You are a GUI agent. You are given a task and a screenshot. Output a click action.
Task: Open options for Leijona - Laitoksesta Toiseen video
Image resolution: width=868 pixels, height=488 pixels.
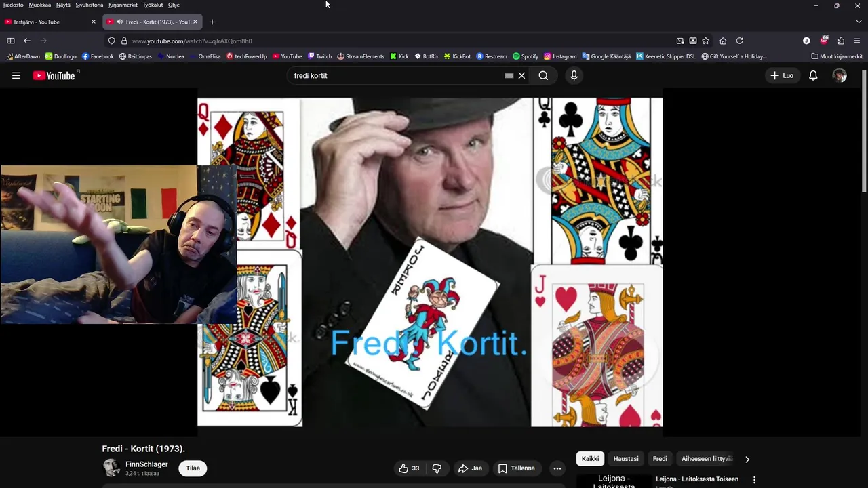click(754, 480)
